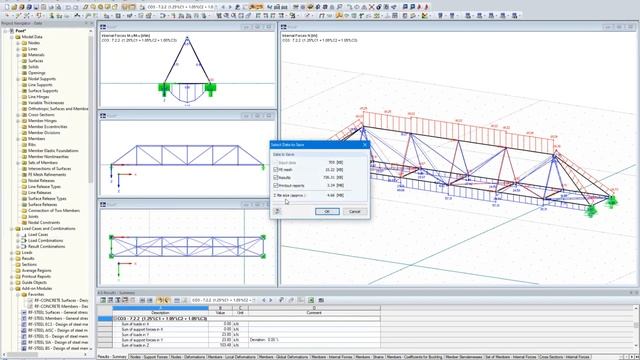Click the Comment column header
Image resolution: width=640 pixels, height=360 pixels.
coord(314,313)
